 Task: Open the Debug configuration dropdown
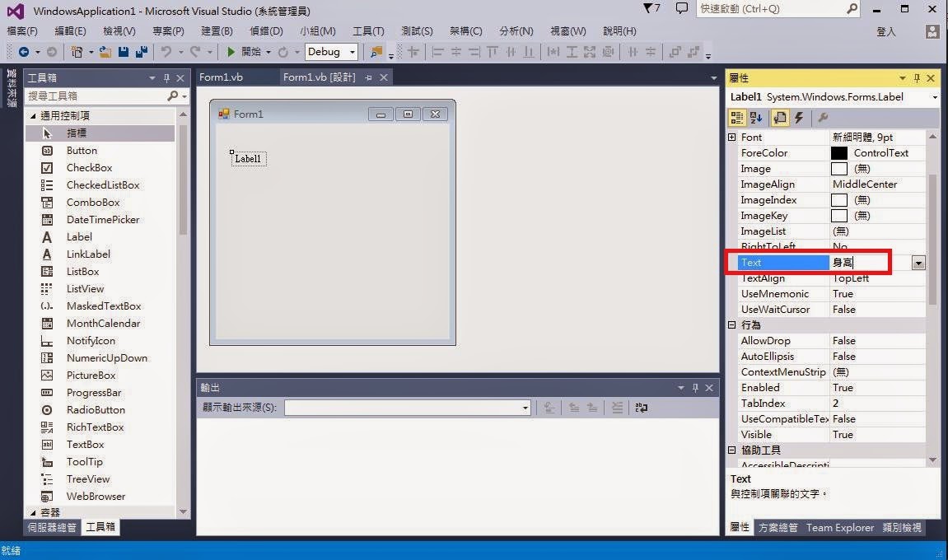point(352,52)
